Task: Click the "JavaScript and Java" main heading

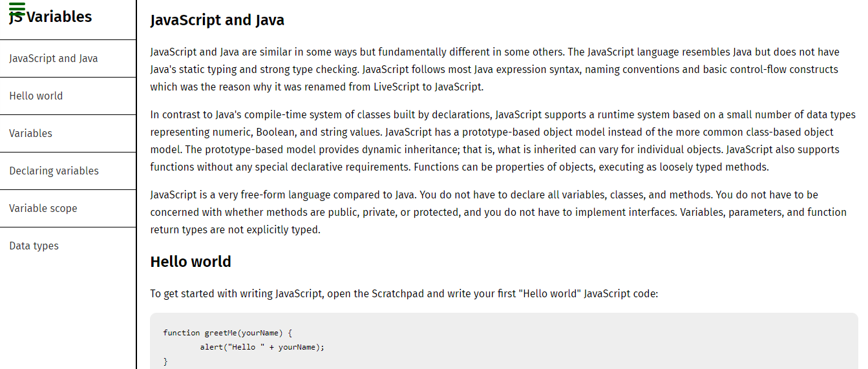Action: (x=217, y=20)
